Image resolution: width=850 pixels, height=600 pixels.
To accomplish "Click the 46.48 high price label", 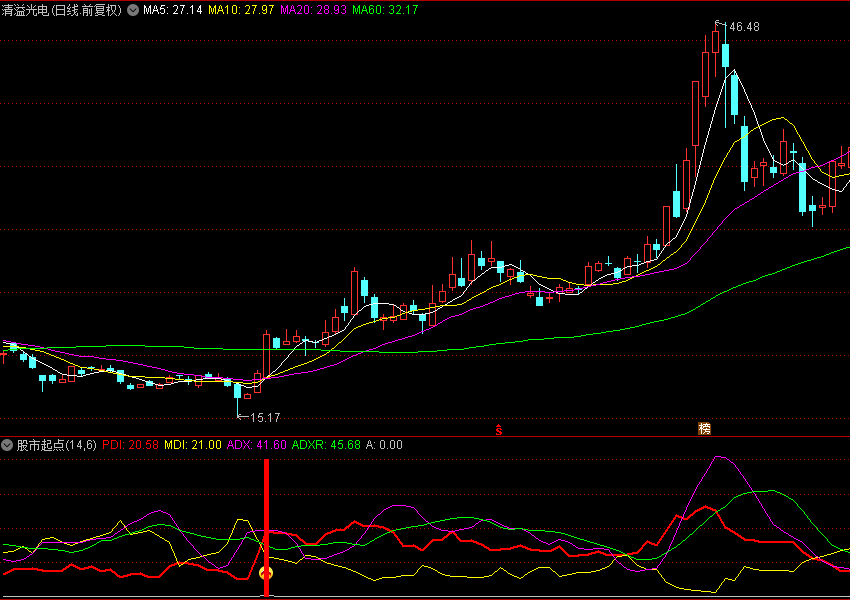I will [744, 27].
